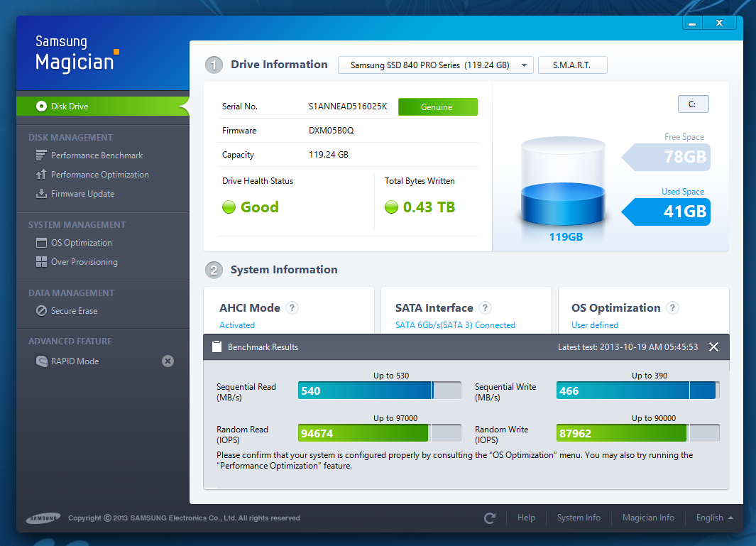Open Magician Info from footer

tap(648, 518)
